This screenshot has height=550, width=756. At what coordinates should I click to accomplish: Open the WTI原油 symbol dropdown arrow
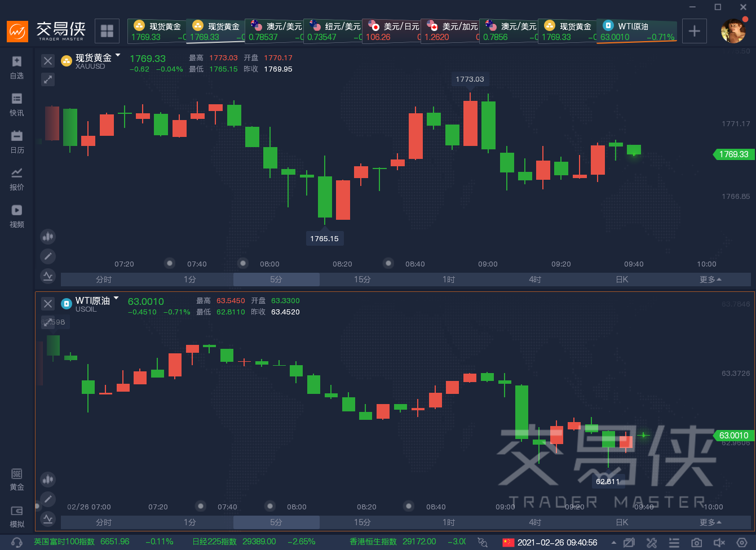point(116,298)
